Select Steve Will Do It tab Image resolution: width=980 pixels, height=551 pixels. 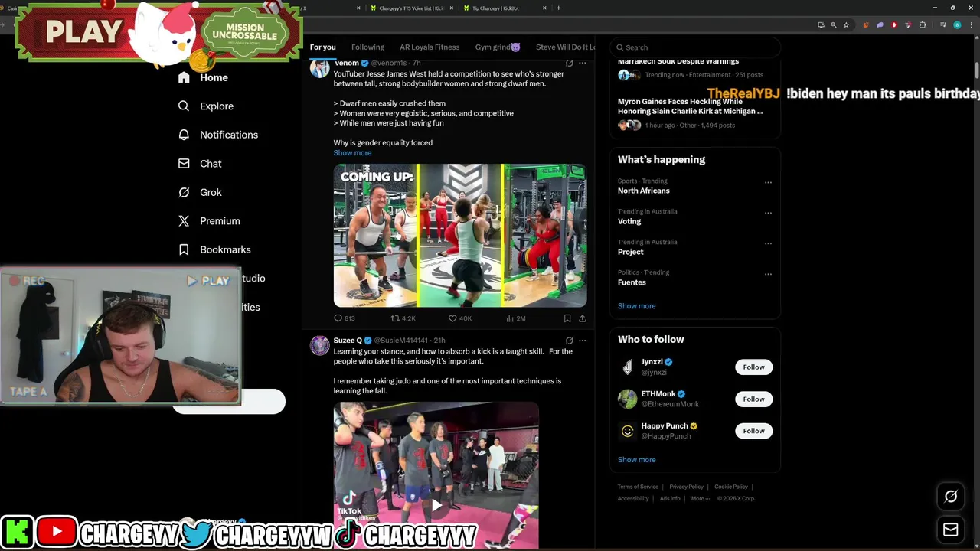(565, 47)
